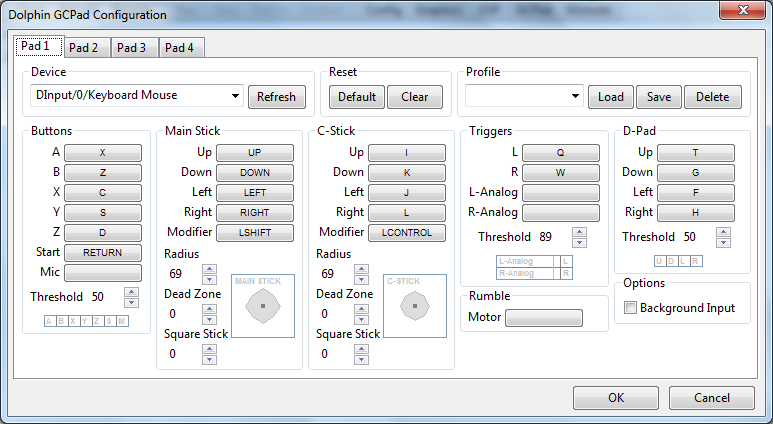Increase the Main Stick Dead Zone
The height and width of the screenshot is (424, 773).
tap(210, 309)
